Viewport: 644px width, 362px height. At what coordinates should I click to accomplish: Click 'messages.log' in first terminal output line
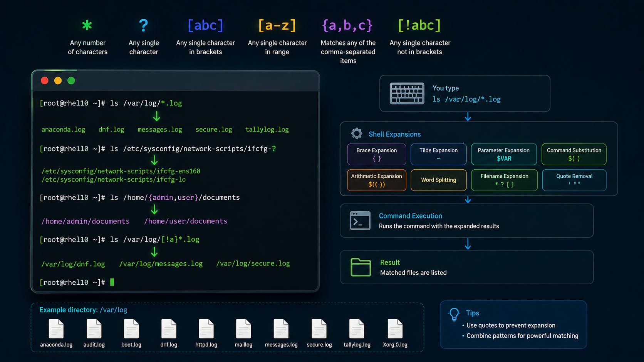tap(160, 130)
